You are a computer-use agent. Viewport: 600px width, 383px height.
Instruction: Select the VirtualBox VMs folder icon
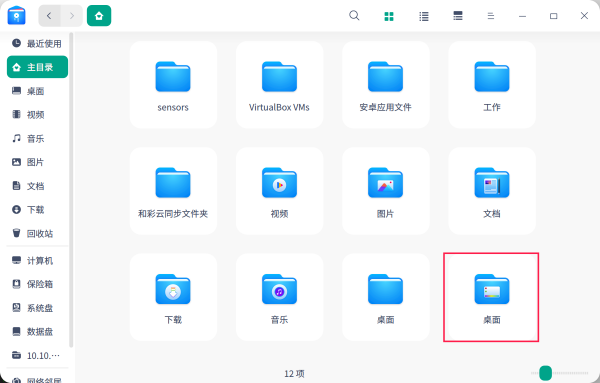coord(279,77)
